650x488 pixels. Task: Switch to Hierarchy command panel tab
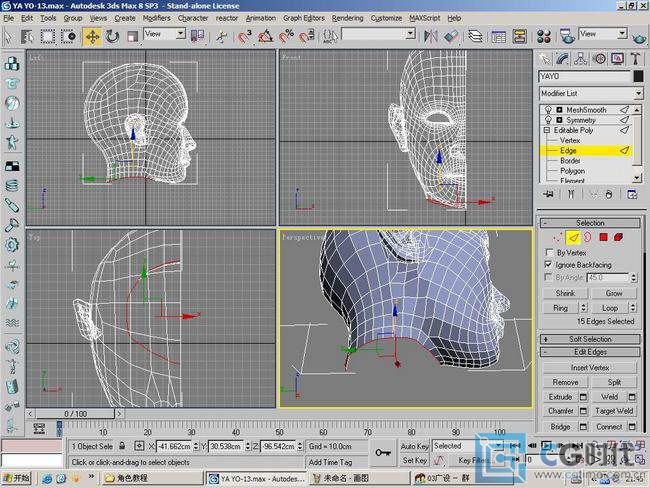coord(581,58)
